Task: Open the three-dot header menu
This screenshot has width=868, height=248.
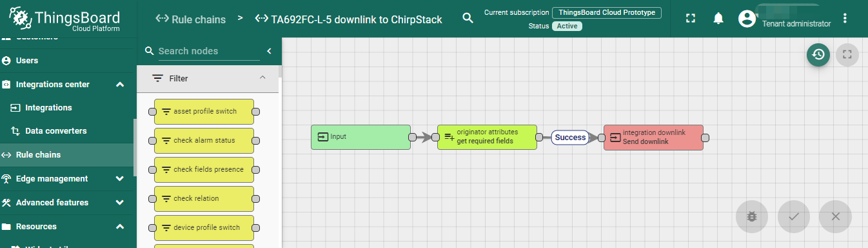Action: pyautogui.click(x=845, y=19)
